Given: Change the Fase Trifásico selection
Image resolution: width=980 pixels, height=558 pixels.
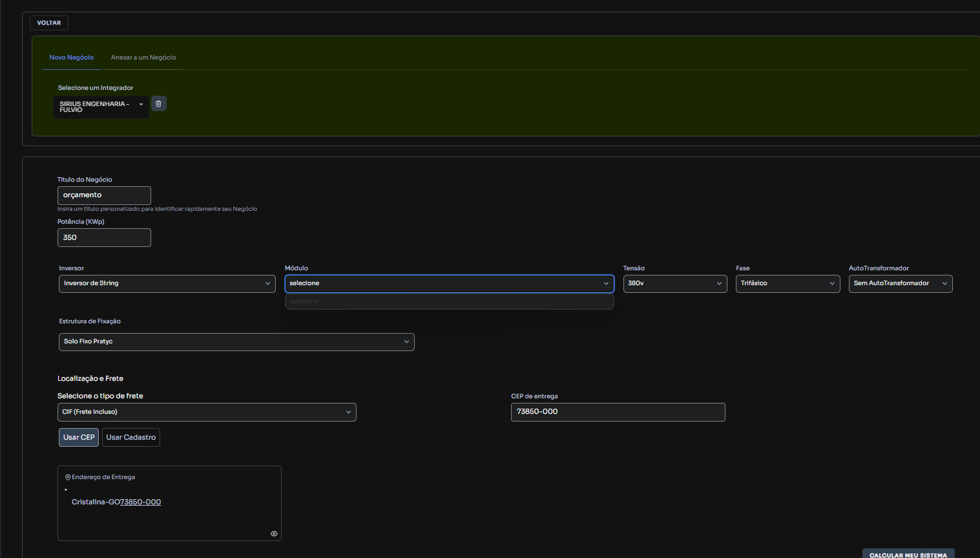Looking at the screenshot, I should click(787, 283).
